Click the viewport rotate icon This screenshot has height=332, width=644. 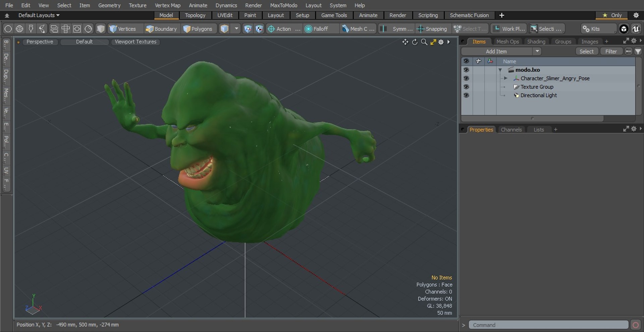pyautogui.click(x=415, y=42)
